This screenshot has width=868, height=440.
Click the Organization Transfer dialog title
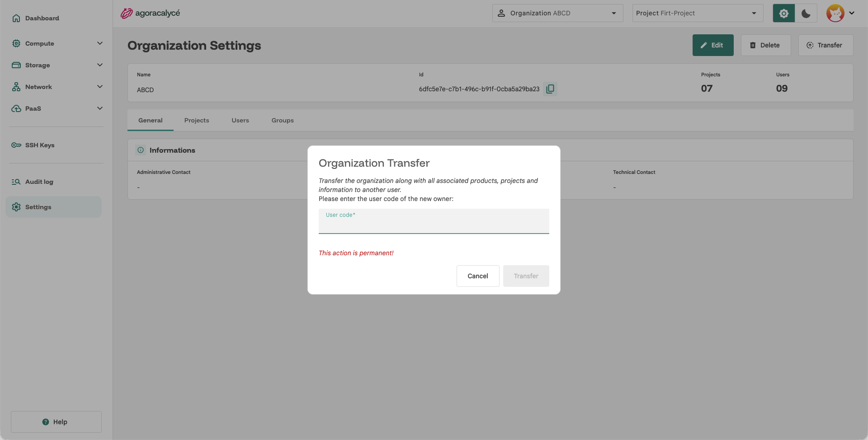click(374, 163)
